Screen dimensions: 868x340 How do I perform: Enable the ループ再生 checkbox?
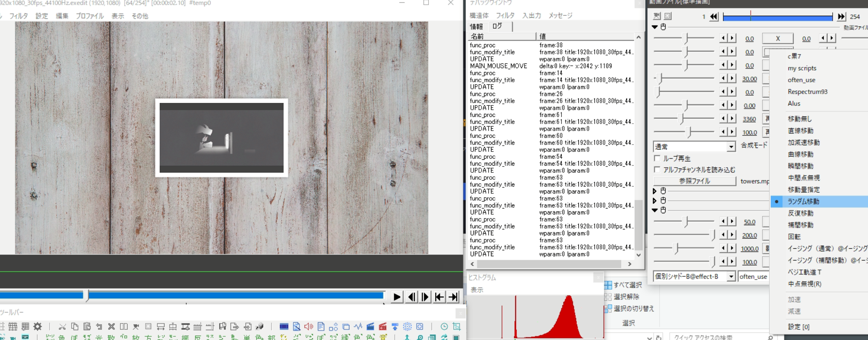(x=657, y=158)
